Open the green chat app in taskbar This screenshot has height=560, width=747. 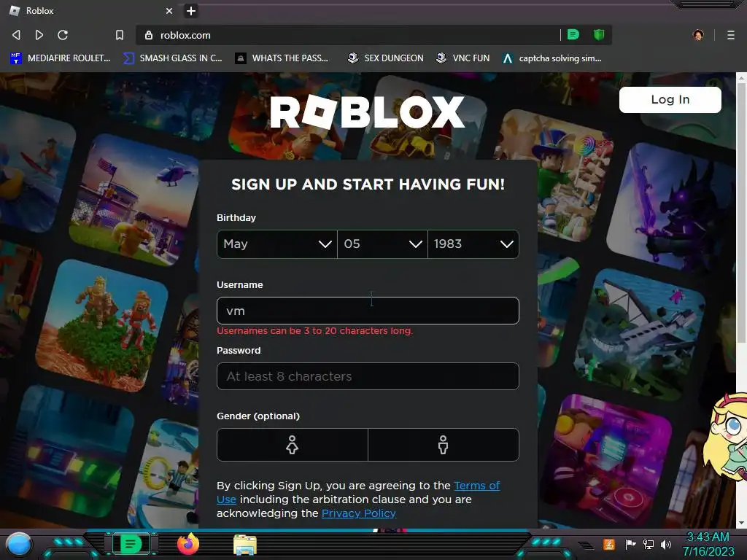131,544
